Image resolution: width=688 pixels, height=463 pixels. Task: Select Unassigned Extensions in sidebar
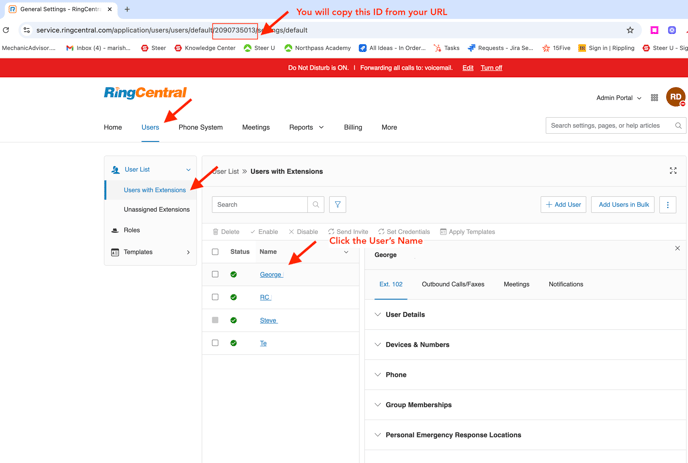(x=157, y=209)
